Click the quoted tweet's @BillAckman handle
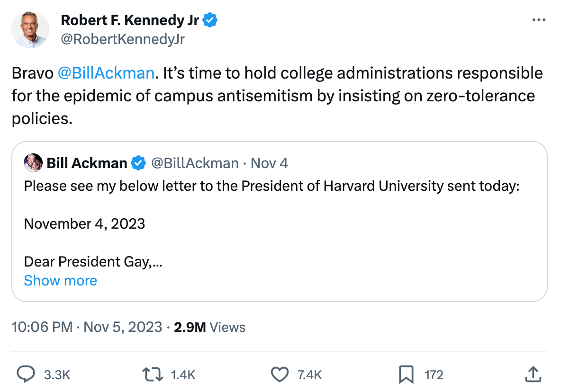 pos(195,163)
